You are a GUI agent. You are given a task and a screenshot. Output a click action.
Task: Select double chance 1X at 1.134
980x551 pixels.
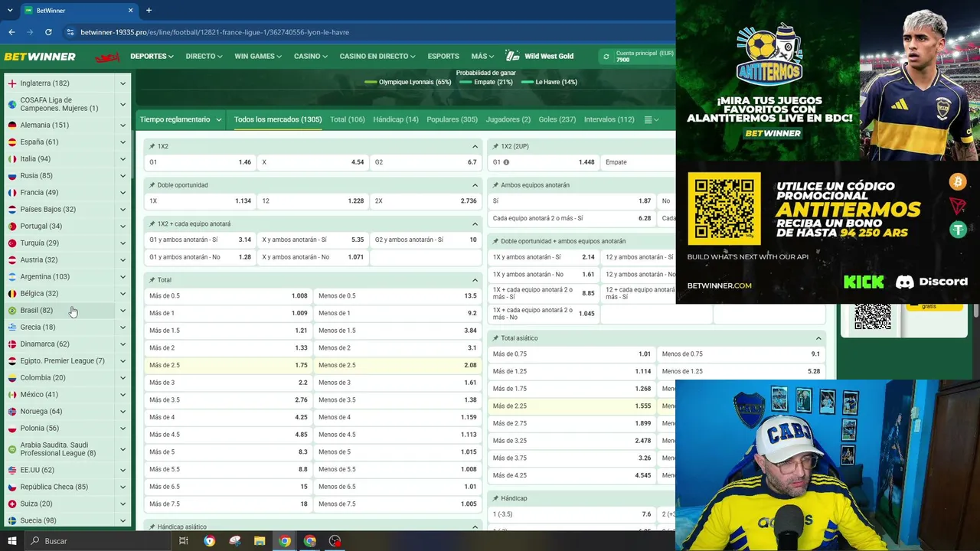(200, 201)
